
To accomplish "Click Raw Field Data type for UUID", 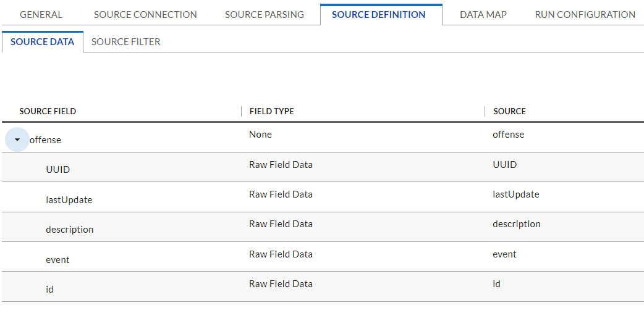I will coord(281,164).
